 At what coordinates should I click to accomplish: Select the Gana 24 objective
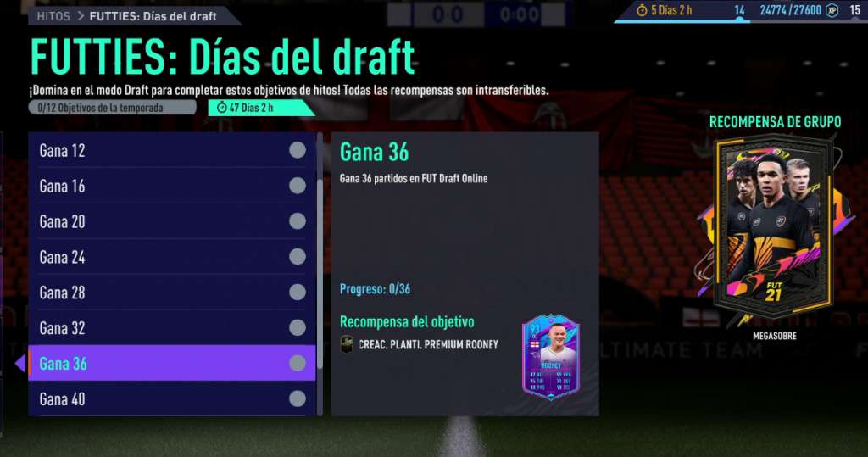point(171,256)
